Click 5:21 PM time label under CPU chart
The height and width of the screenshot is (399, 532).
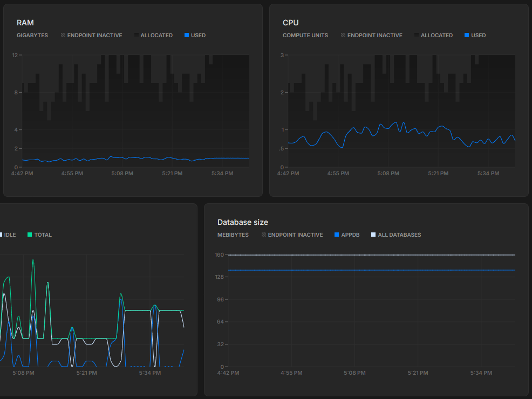438,174
